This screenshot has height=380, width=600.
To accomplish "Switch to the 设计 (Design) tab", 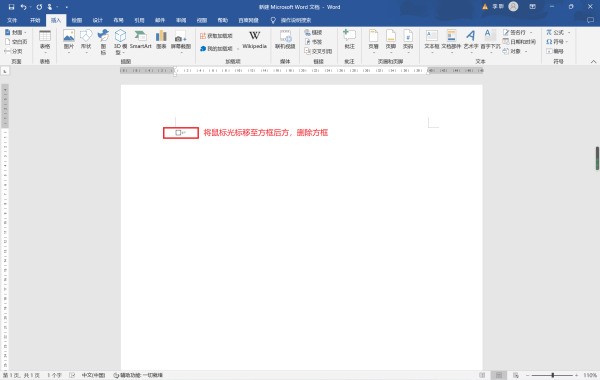I will click(x=98, y=20).
